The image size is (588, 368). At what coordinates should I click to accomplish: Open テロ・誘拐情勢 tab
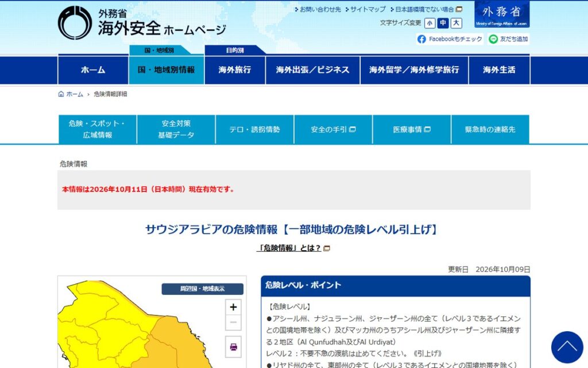[254, 129]
